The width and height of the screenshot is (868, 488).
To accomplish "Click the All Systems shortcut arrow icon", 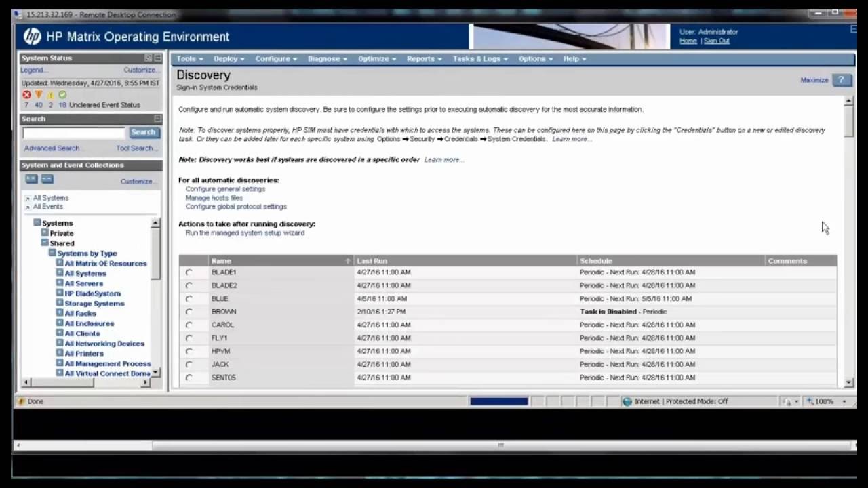I will coord(28,198).
